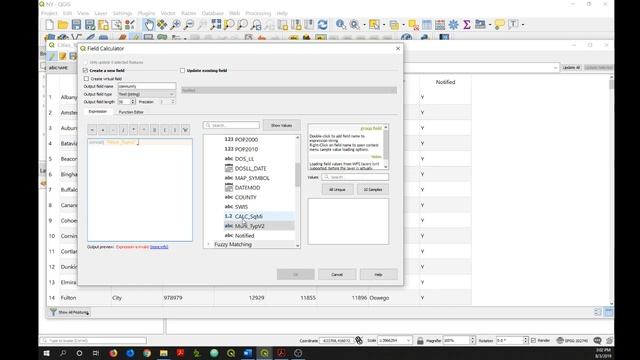640x360 pixels.
Task: Toggle the Create a new field checkbox
Action: pos(86,70)
